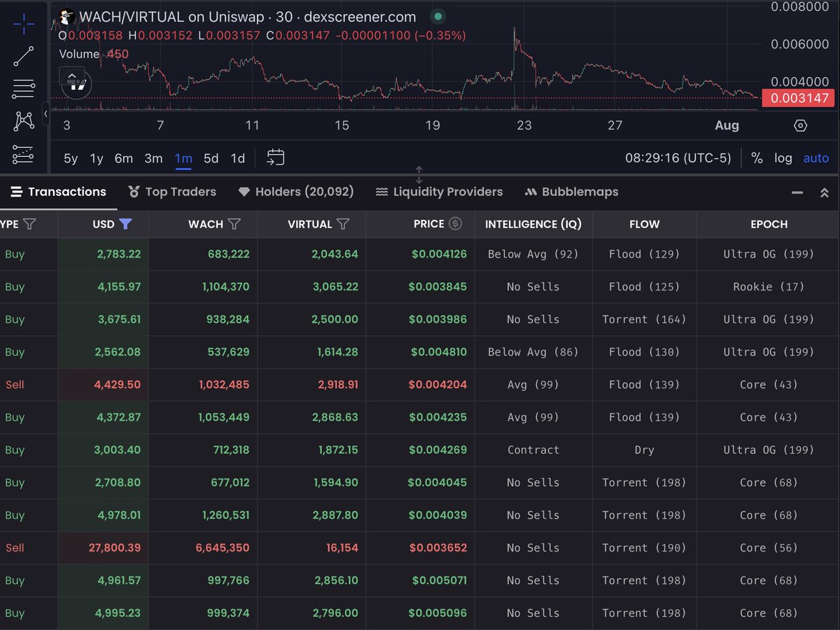Filter the WACH amount column
Image resolution: width=840 pixels, height=630 pixels.
pos(234,224)
